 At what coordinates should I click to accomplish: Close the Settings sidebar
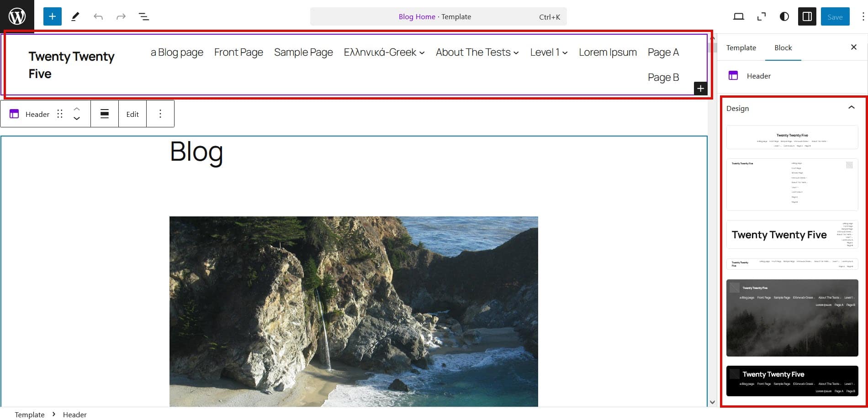(x=854, y=47)
